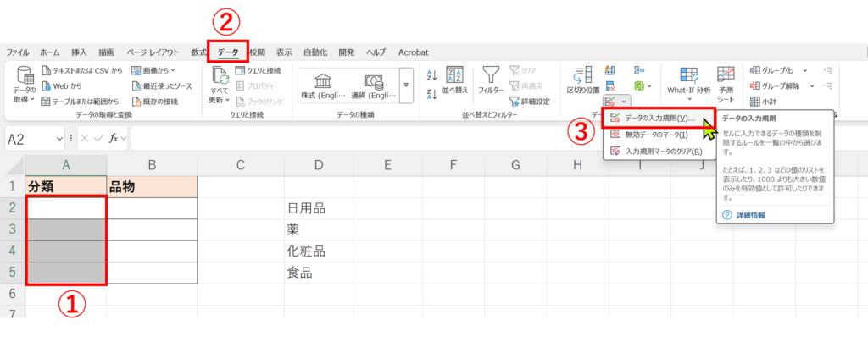This screenshot has height=342, width=868.
Task: Expand the data types gallery dropdown
Action: 406,85
